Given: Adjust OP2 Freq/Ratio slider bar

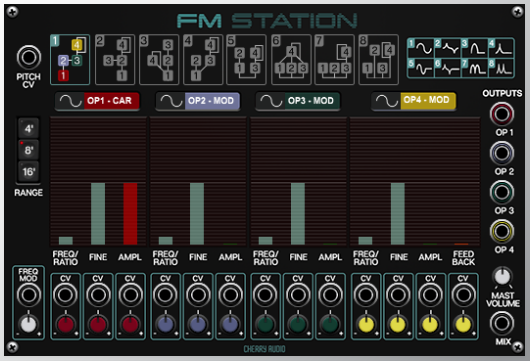Looking at the screenshot, I should pos(166,241).
